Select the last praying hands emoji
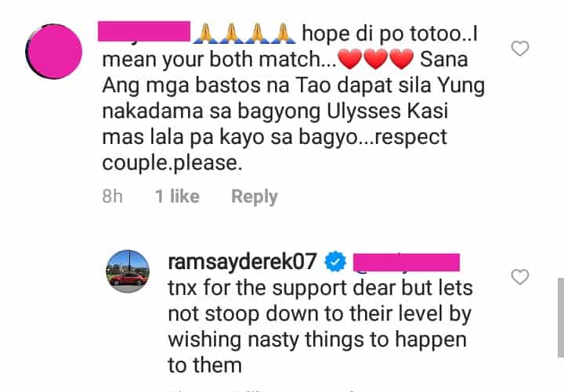Screen dimensions: 564x392 283,34
